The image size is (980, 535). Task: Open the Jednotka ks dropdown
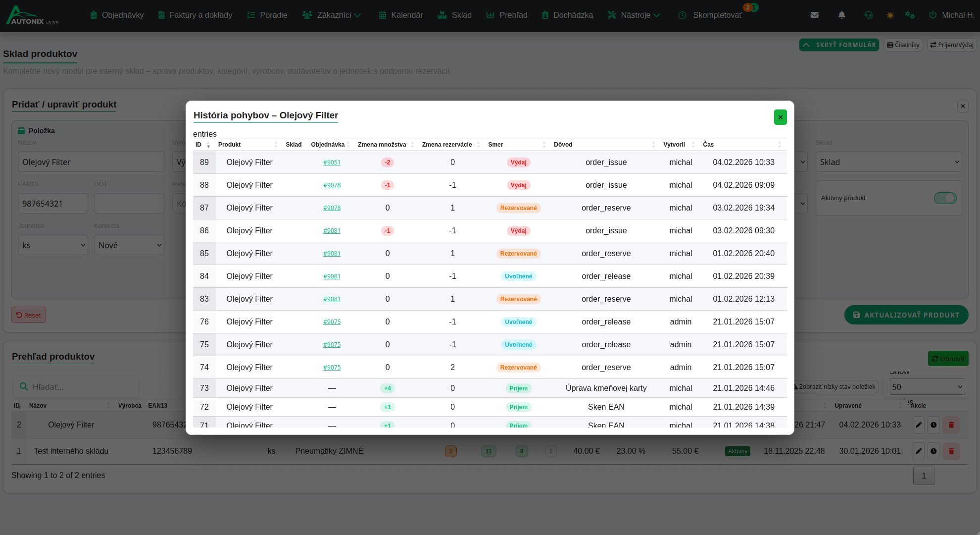click(x=53, y=245)
